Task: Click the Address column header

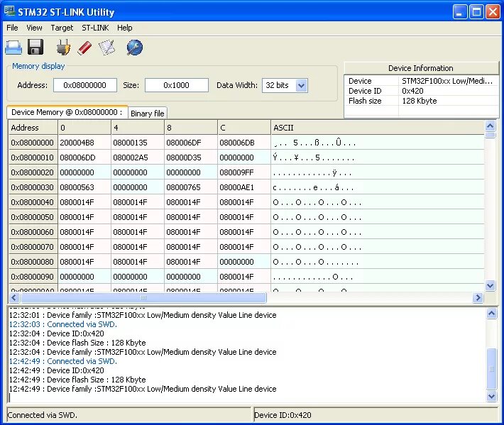Action: (x=33, y=128)
